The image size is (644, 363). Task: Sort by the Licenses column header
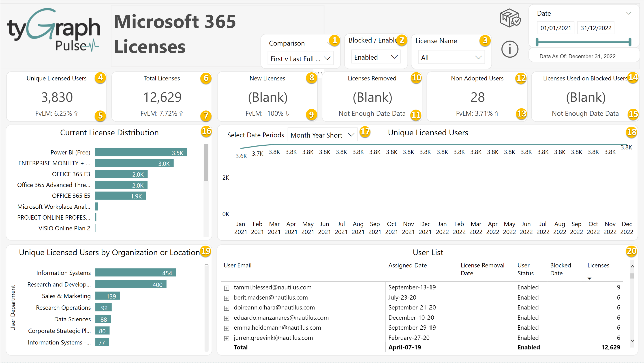[598, 265]
